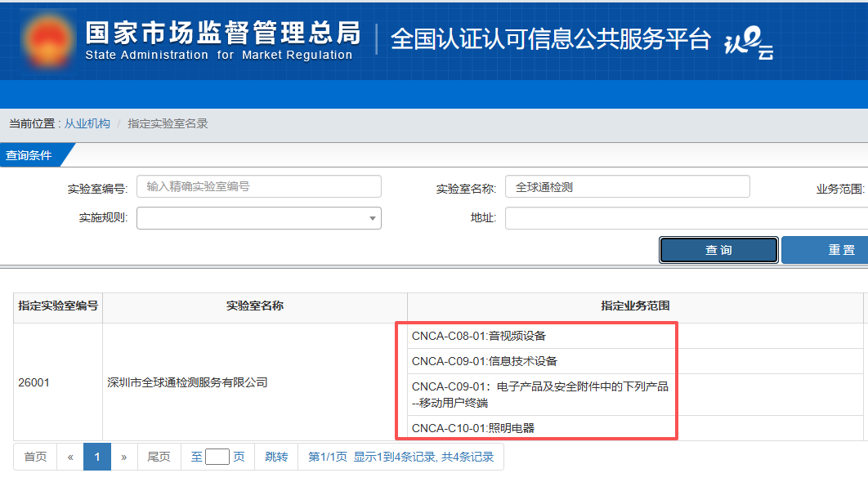Click the 跳转 button

pos(276,457)
